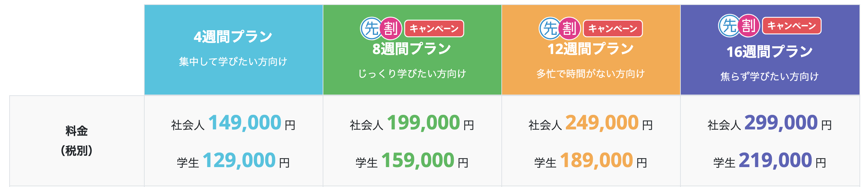Click the 先 badge on 16週間プラン
The width and height of the screenshot is (868, 187).
point(729,26)
